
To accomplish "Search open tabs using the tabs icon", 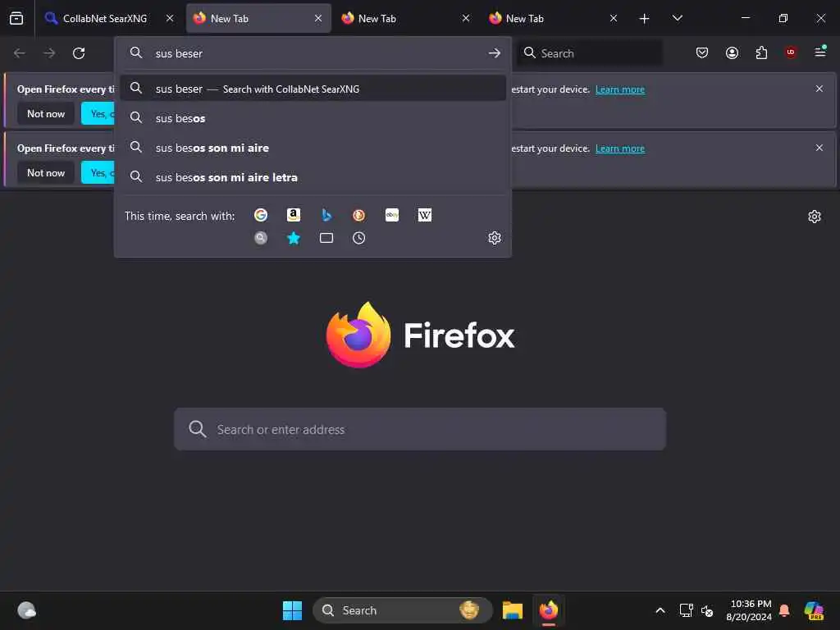I will (326, 238).
